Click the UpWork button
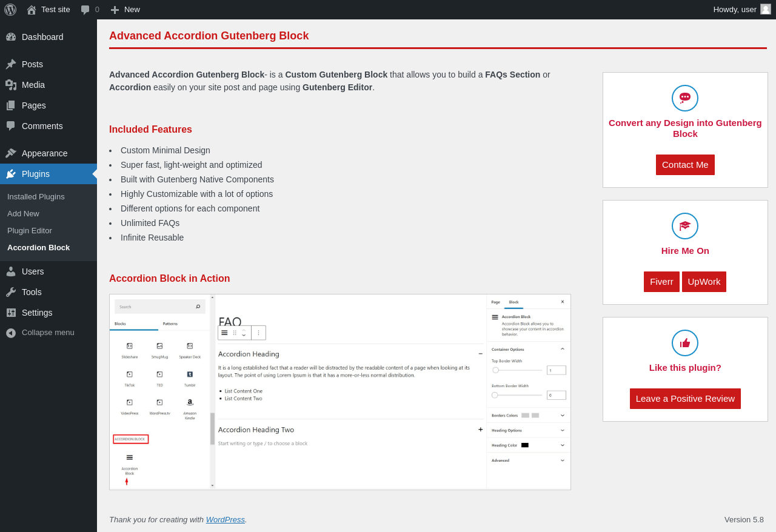 point(704,282)
